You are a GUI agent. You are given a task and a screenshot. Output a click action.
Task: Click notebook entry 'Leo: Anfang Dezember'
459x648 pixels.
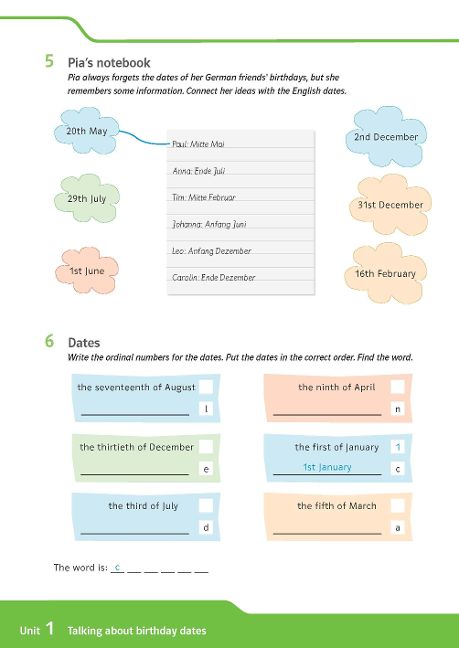tap(212, 251)
